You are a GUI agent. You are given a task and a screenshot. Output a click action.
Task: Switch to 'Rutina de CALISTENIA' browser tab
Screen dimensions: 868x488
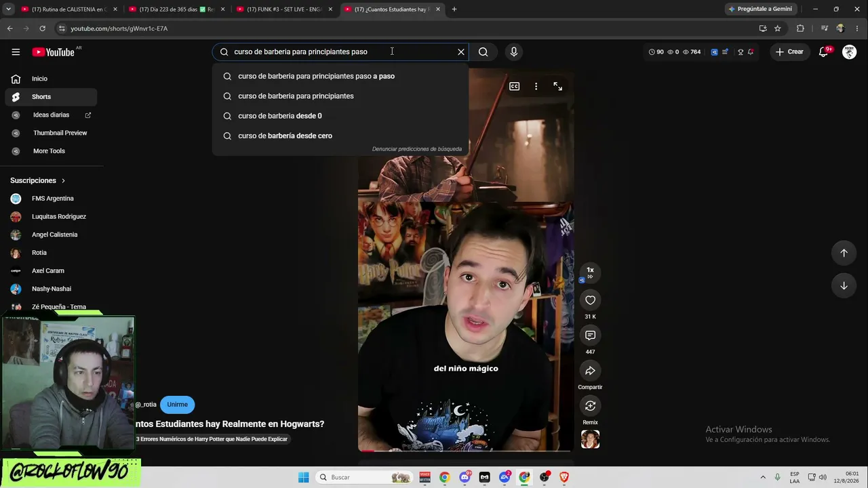(x=69, y=9)
